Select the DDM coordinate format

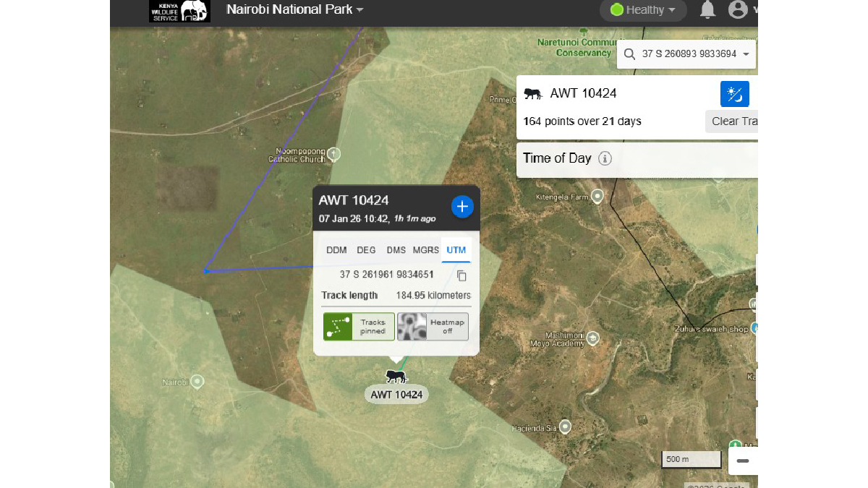[336, 250]
